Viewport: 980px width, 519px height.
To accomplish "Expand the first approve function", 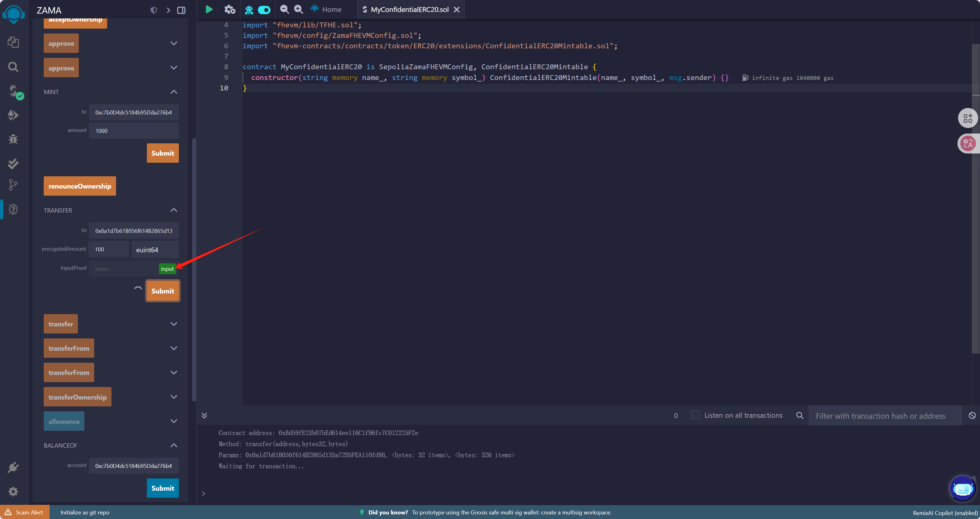I will (x=174, y=43).
